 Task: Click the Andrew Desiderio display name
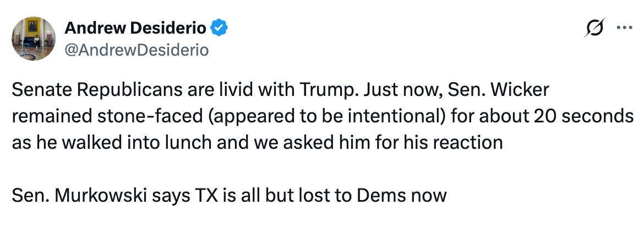135,29
